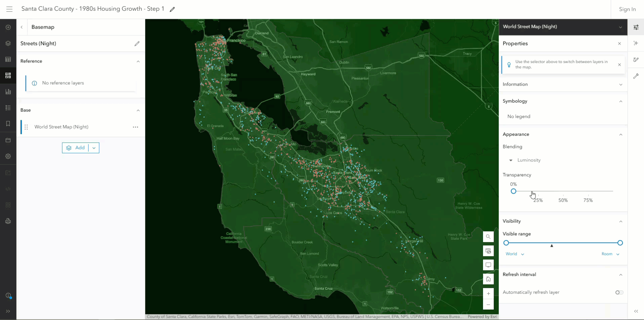
Task: Click the map scale widget button under search
Action: click(488, 251)
